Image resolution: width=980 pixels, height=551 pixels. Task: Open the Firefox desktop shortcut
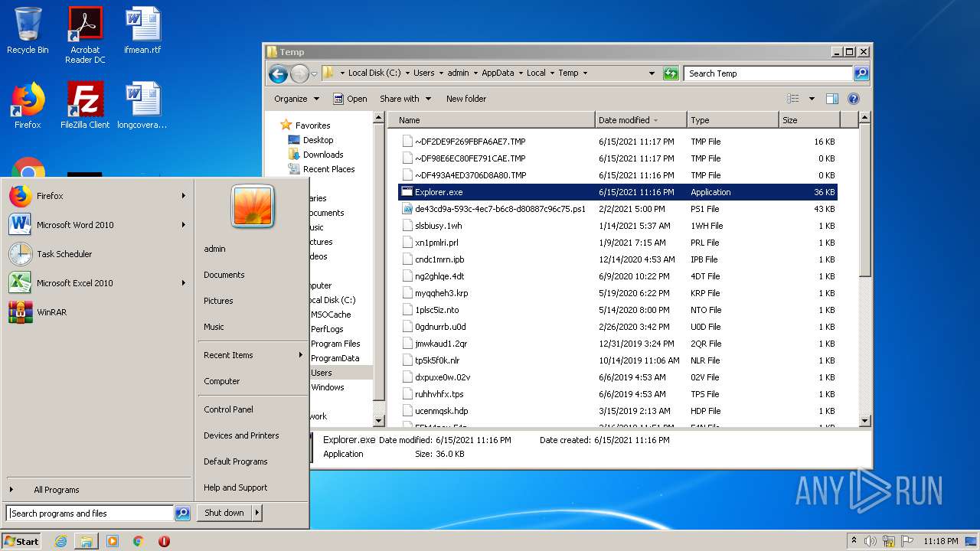click(28, 106)
